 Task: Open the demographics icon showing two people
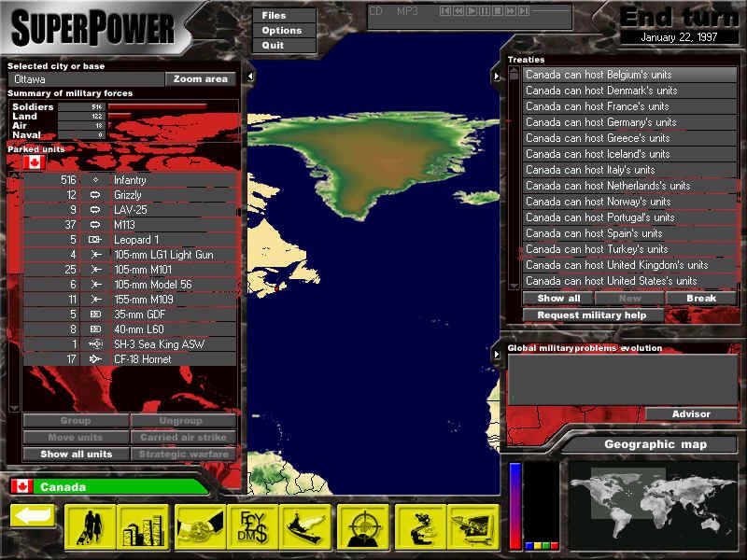(x=90, y=527)
